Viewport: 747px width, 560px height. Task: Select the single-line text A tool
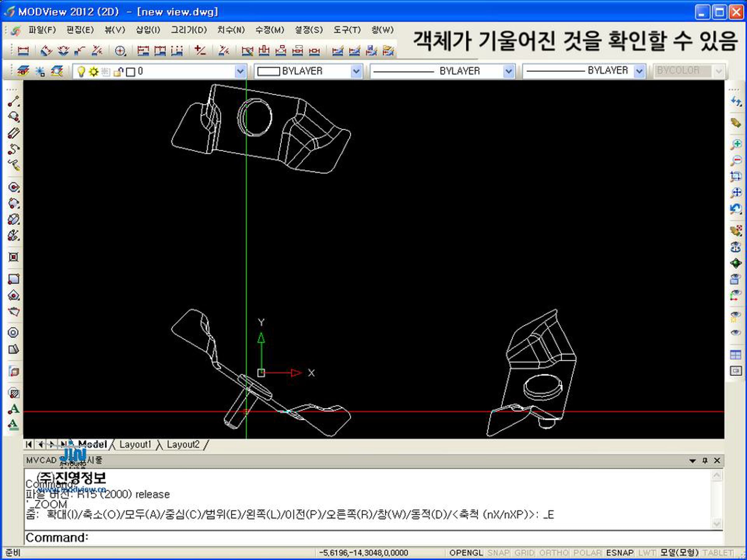pyautogui.click(x=13, y=409)
